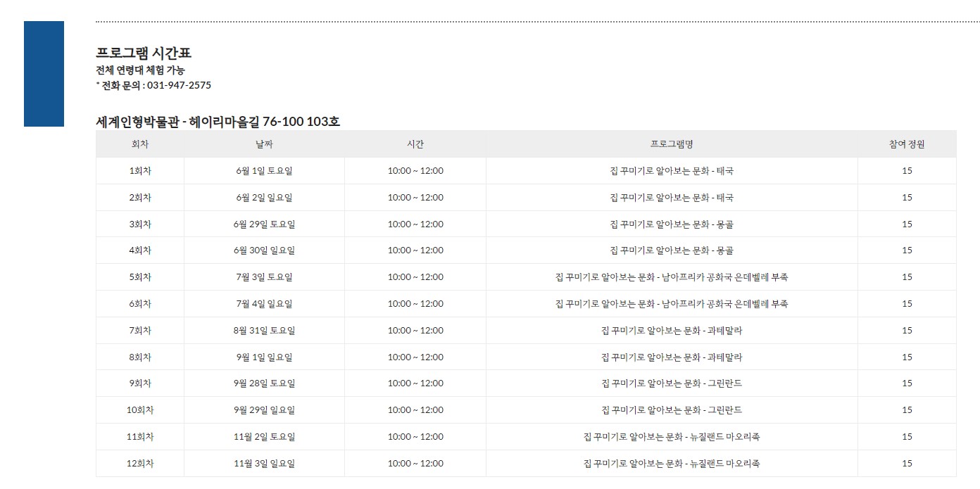Select the 9회차 cell
Image resolution: width=980 pixels, height=489 pixels.
pos(140,383)
